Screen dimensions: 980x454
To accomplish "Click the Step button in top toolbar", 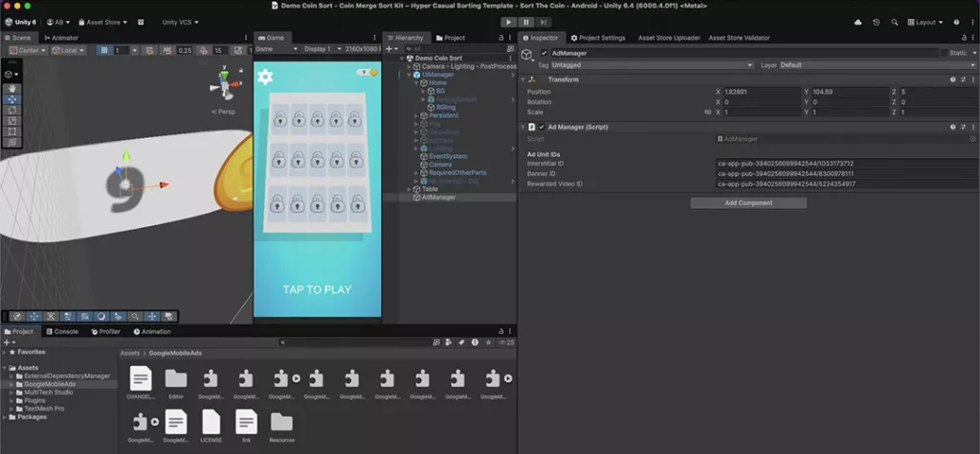I will (544, 23).
